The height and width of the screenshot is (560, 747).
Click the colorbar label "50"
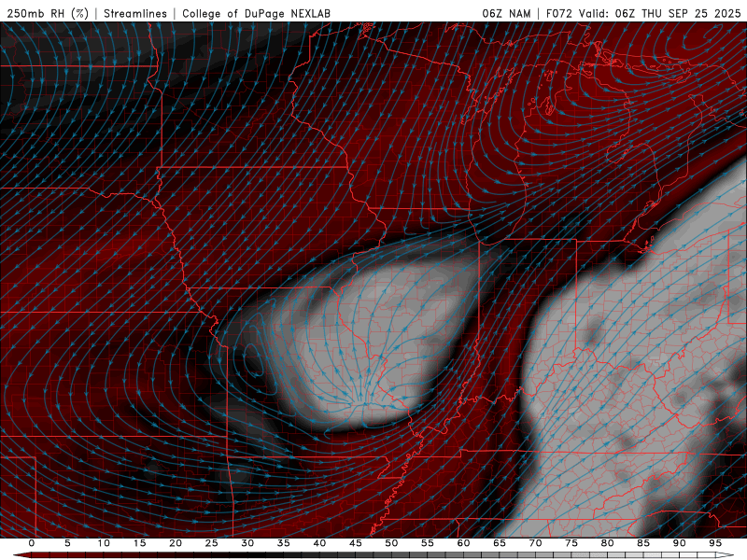coord(391,543)
